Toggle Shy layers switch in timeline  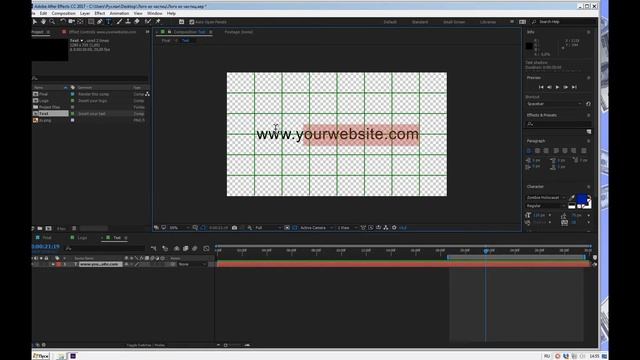[x=176, y=248]
